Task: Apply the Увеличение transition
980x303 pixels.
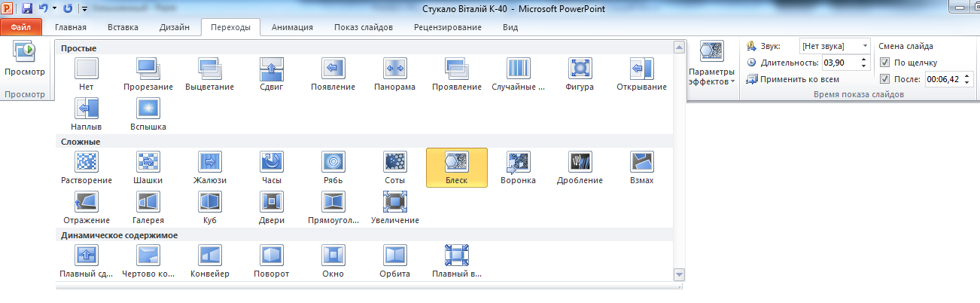Action: coord(394,207)
